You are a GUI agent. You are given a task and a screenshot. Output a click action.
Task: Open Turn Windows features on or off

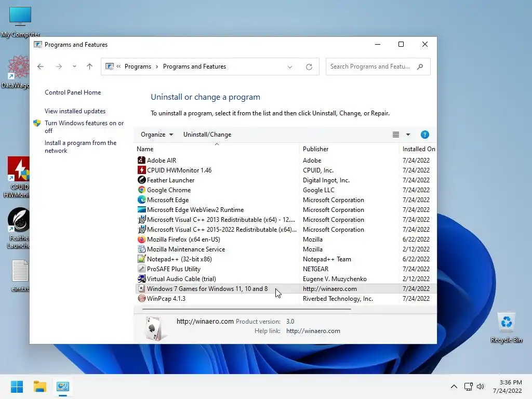(84, 127)
